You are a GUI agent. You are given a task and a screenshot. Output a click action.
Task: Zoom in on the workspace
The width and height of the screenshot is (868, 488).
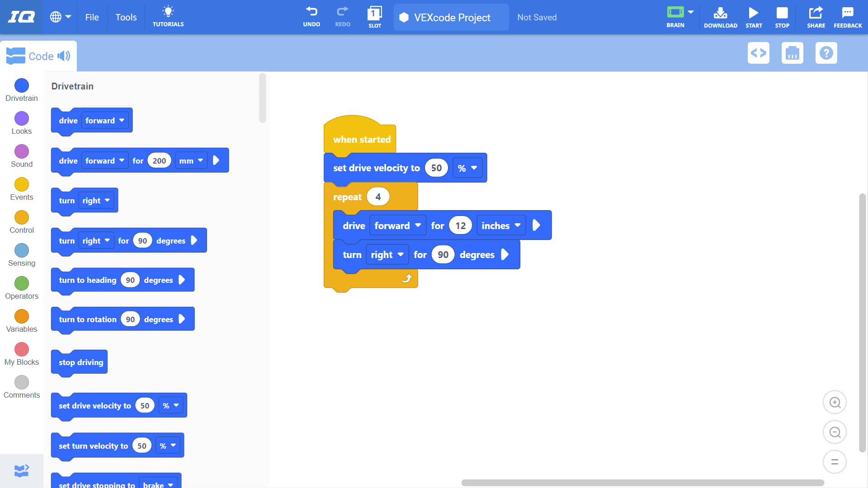click(835, 402)
